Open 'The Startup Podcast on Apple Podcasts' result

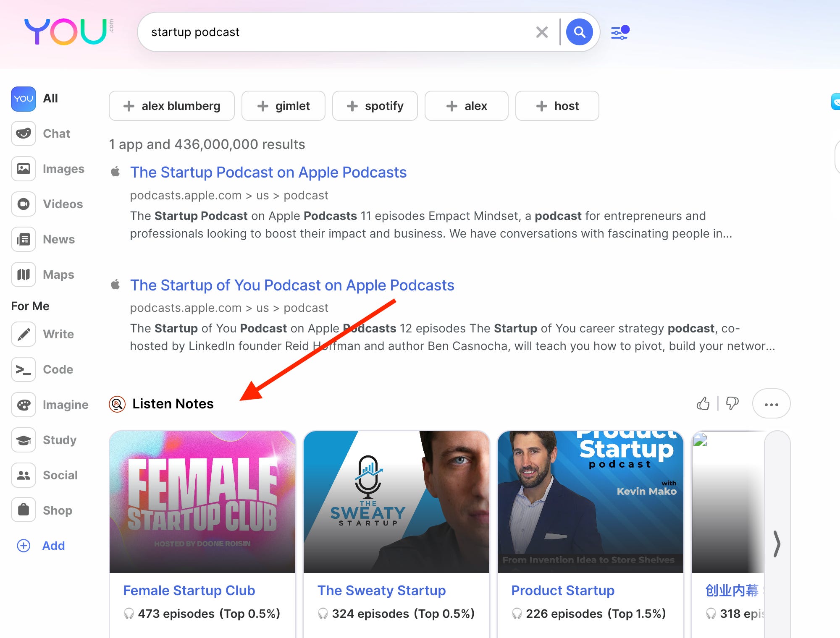[268, 172]
